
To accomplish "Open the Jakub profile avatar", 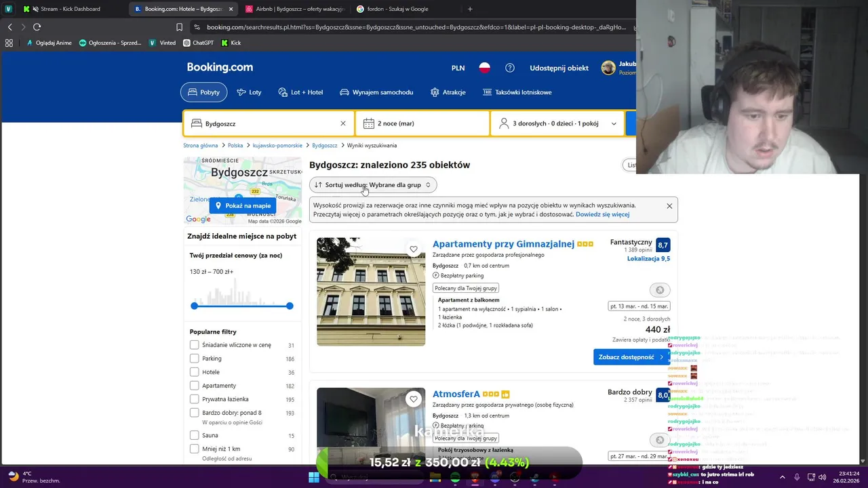I will (608, 68).
